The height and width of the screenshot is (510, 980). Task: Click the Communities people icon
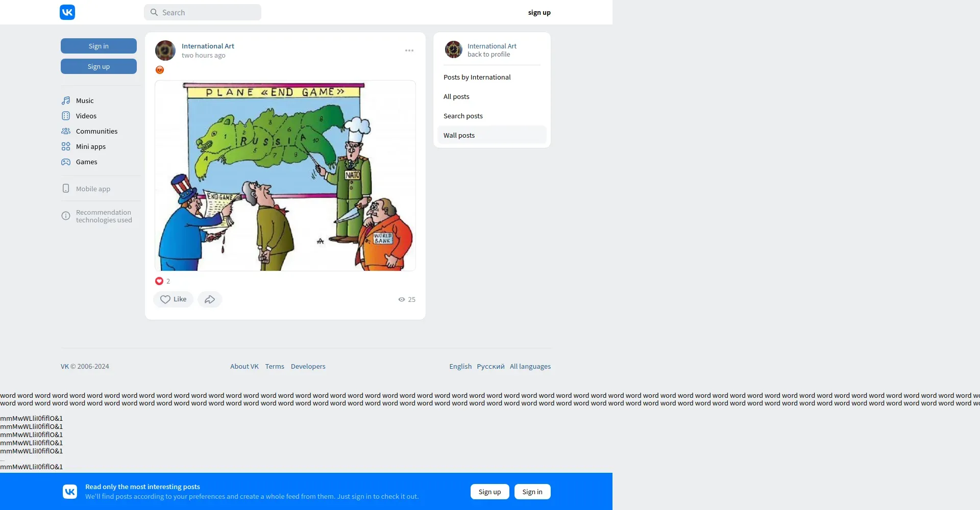coord(66,131)
